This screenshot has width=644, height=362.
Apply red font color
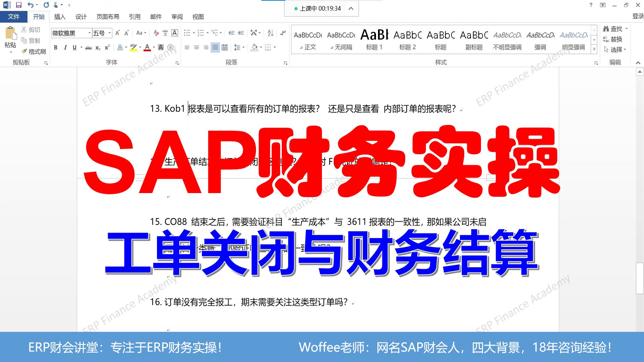(147, 48)
